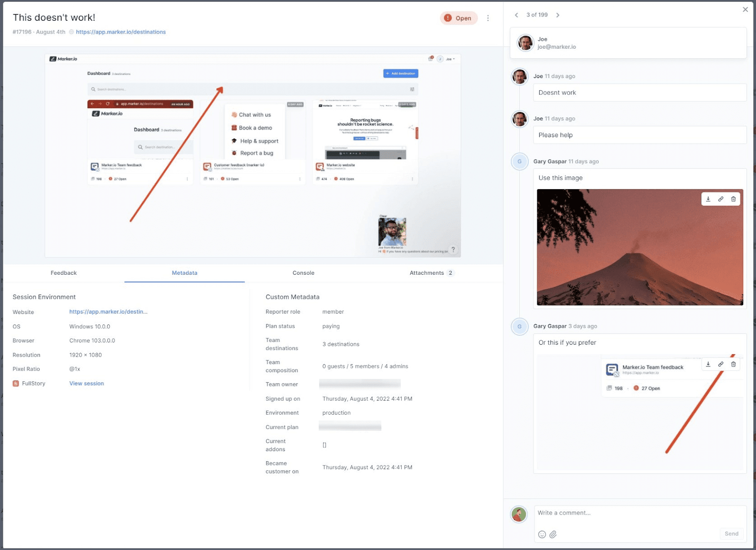
Task: Switch to the Feedback tab
Action: click(x=63, y=273)
